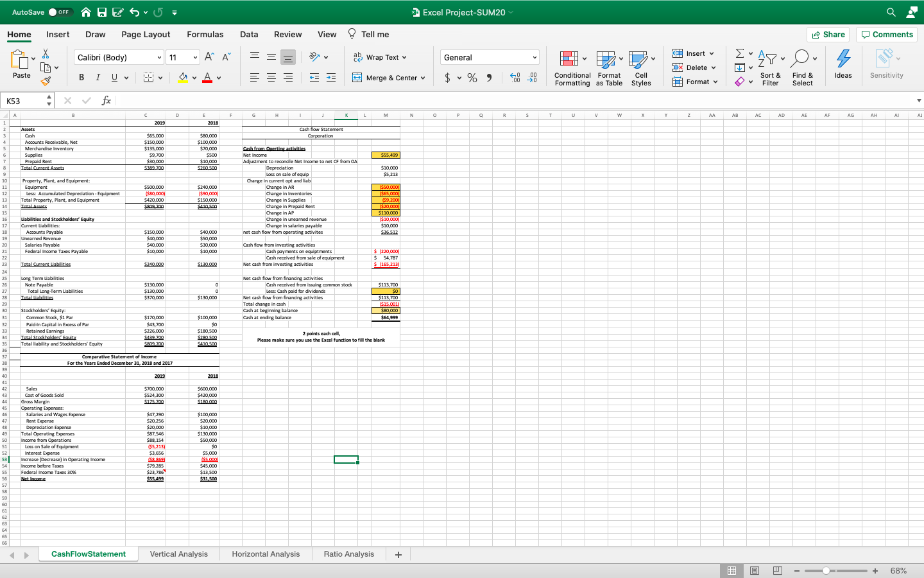Open the General number format dropdown
Image resolution: width=924 pixels, height=578 pixels.
point(489,57)
